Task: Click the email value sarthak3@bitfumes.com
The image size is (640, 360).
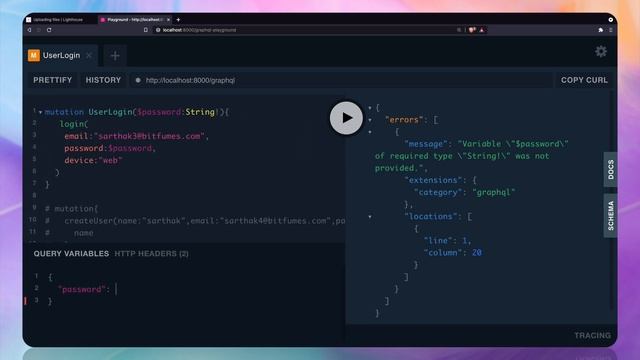Action: [x=149, y=136]
